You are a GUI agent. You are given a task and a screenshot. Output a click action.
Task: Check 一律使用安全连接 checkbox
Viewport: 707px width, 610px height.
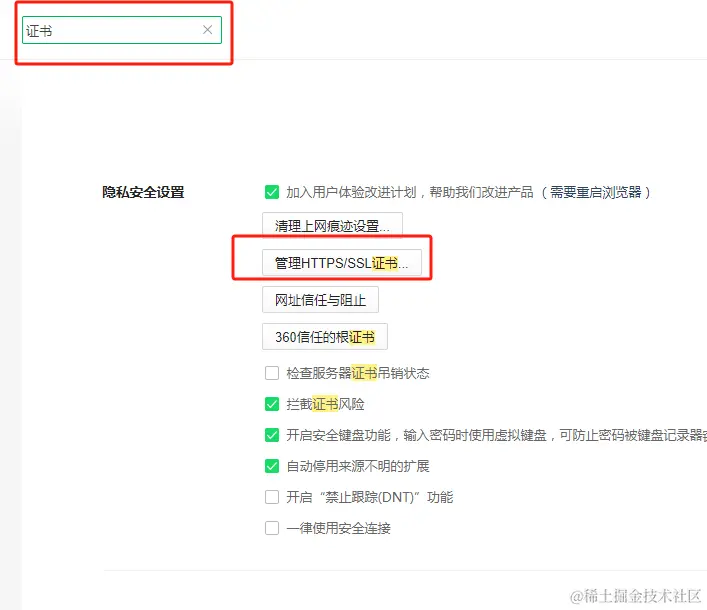coord(272,528)
